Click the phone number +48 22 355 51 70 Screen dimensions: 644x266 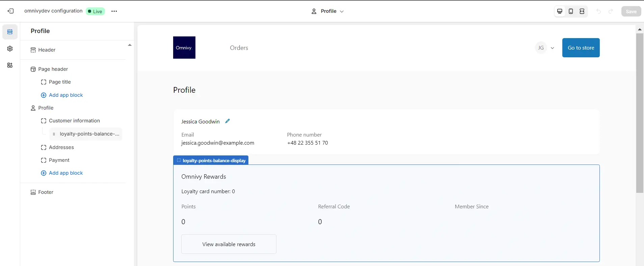click(307, 143)
